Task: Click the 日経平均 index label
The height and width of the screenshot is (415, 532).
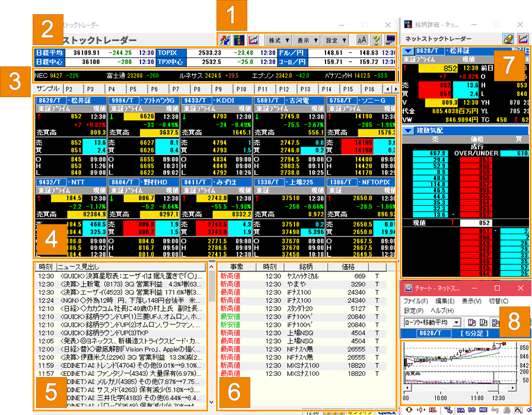Action: pyautogui.click(x=50, y=53)
